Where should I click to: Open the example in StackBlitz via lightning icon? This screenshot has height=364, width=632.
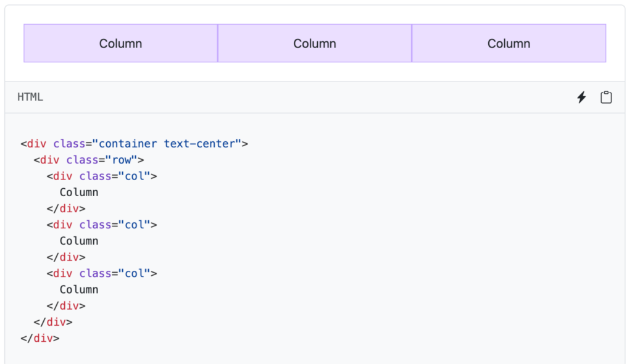[581, 97]
